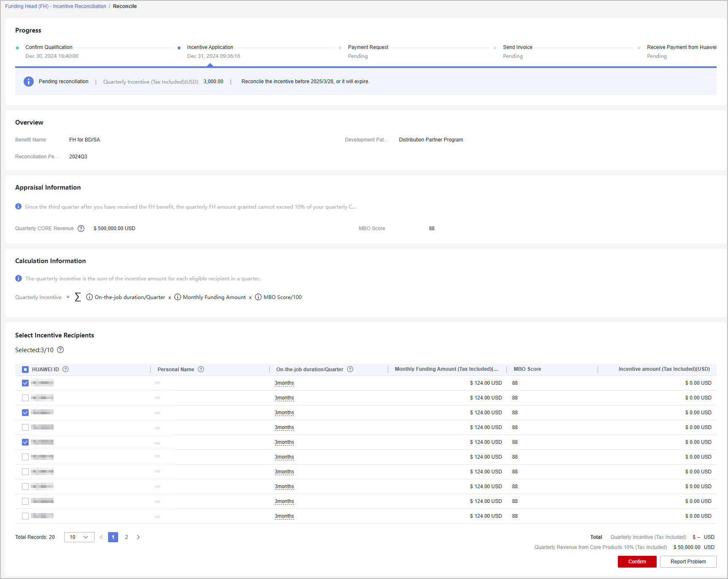728x579 pixels.
Task: Go to next page with right arrow
Action: (138, 537)
